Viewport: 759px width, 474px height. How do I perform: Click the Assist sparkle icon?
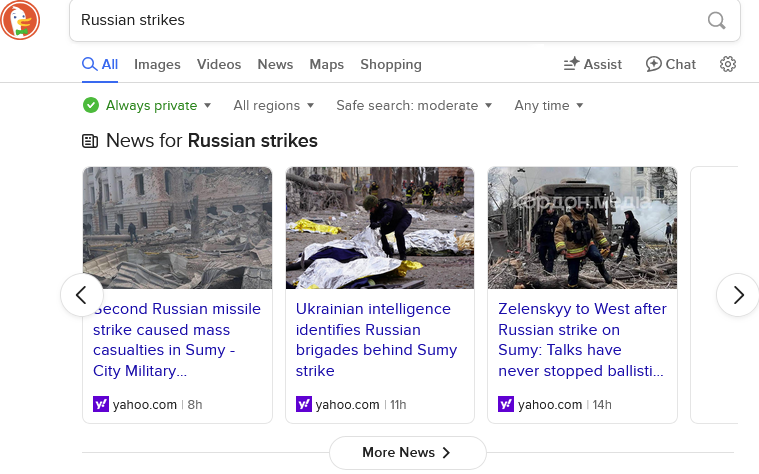tap(572, 64)
